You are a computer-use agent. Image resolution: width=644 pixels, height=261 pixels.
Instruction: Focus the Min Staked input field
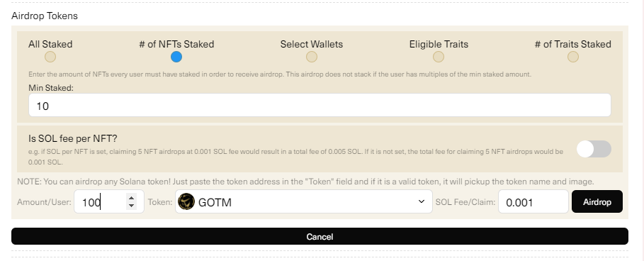click(x=320, y=105)
